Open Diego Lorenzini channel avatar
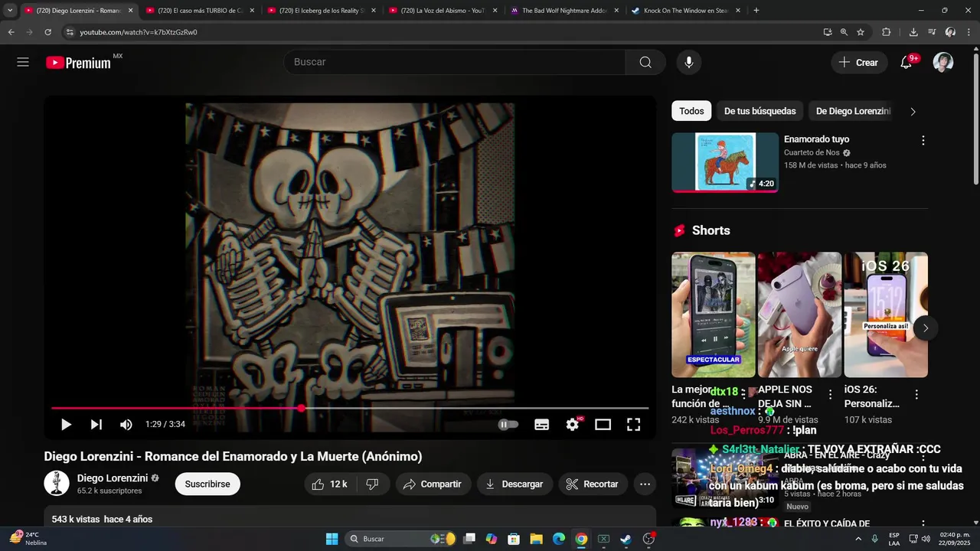 tap(57, 484)
